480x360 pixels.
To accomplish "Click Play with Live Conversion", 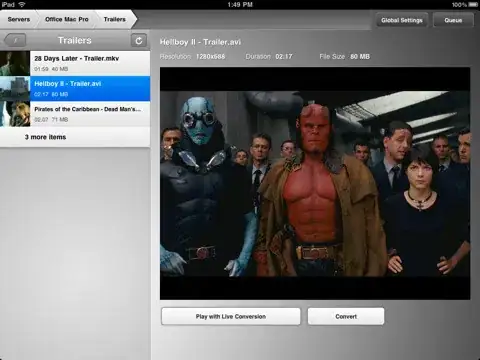I will click(231, 316).
